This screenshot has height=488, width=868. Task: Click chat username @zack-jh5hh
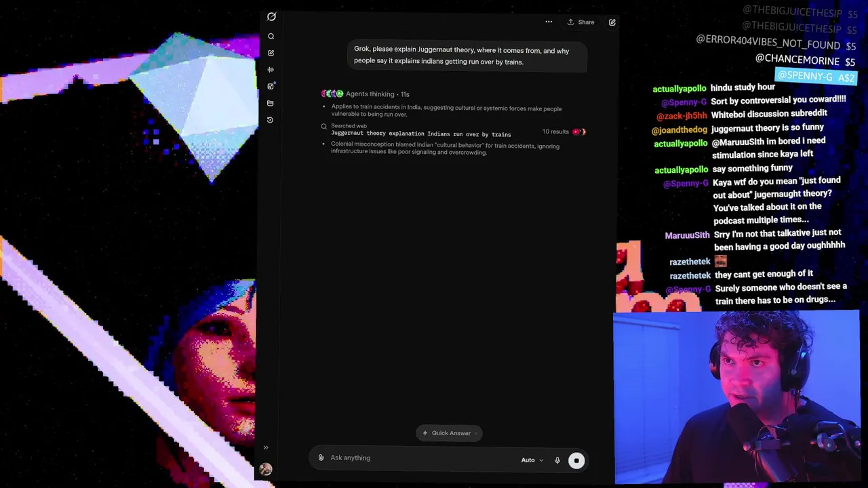(x=682, y=116)
